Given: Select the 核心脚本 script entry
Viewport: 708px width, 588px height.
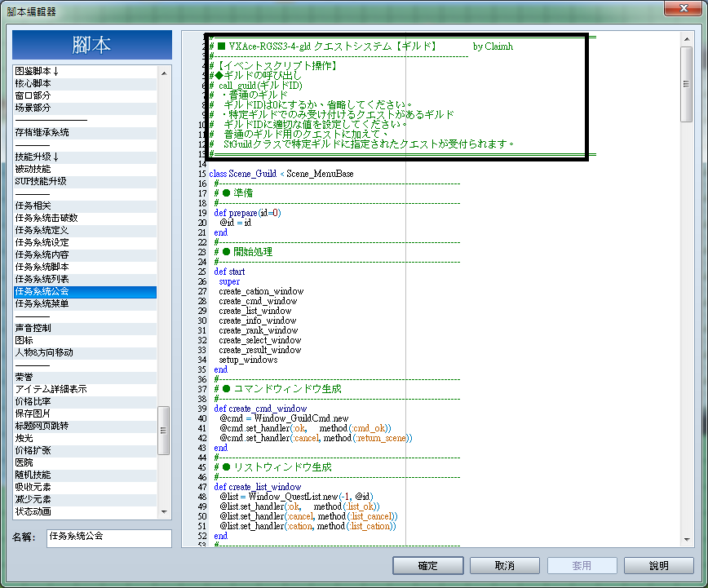Looking at the screenshot, I should click(x=86, y=83).
